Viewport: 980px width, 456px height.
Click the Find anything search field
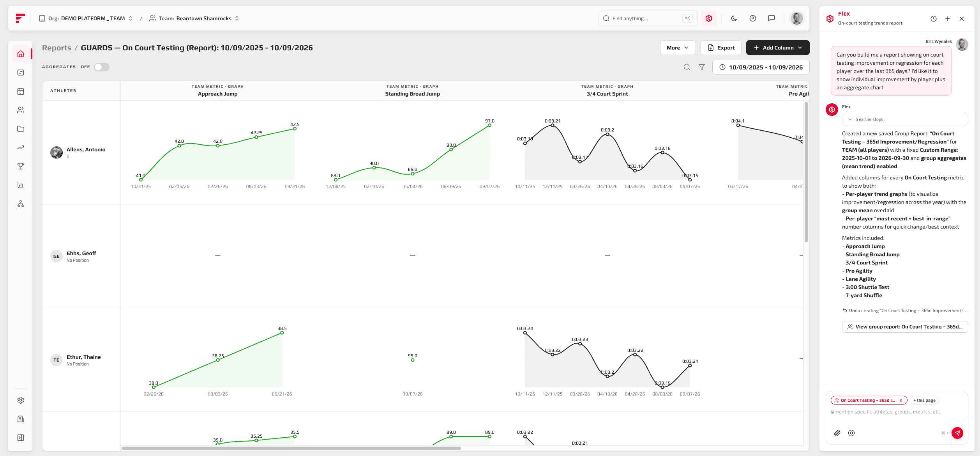[x=647, y=18]
